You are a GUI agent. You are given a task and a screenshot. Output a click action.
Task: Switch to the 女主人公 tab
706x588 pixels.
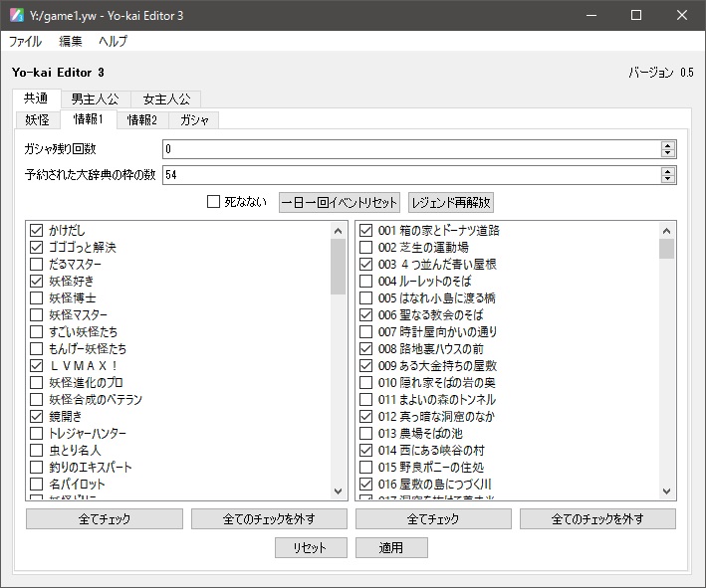pyautogui.click(x=166, y=98)
